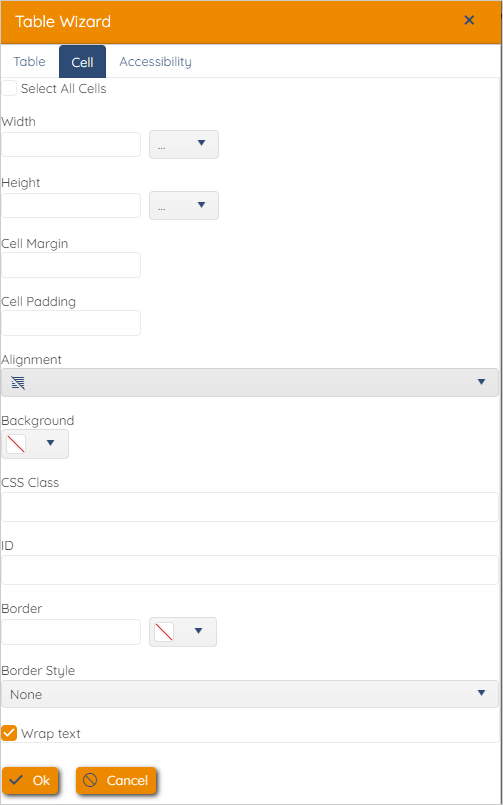Enable the Select All Cells checkbox
This screenshot has height=805, width=503.
pos(9,88)
